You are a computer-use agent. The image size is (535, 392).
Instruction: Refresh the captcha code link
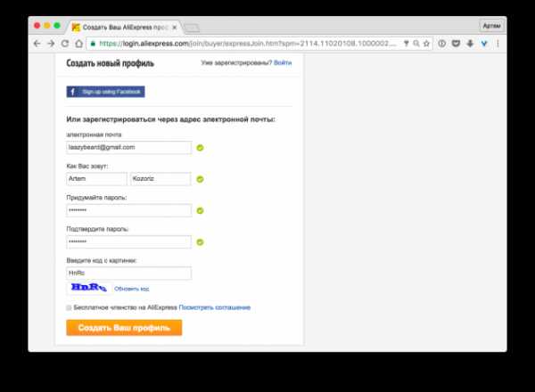click(132, 289)
